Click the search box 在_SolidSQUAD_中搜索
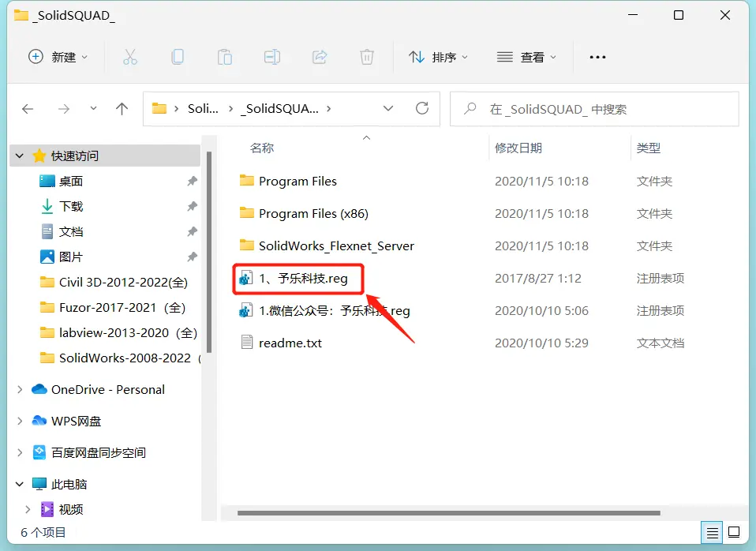 594,109
